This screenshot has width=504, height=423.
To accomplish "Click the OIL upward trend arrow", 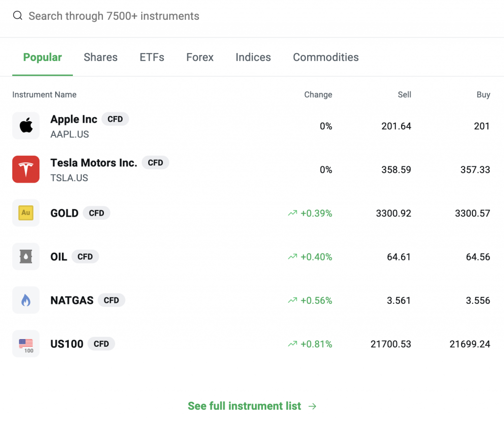I will tap(292, 257).
